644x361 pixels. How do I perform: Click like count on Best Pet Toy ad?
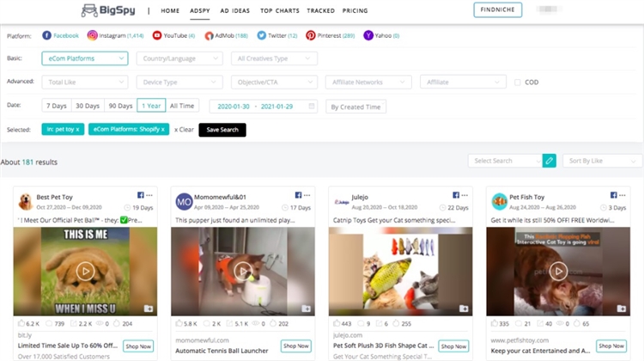coord(28,323)
